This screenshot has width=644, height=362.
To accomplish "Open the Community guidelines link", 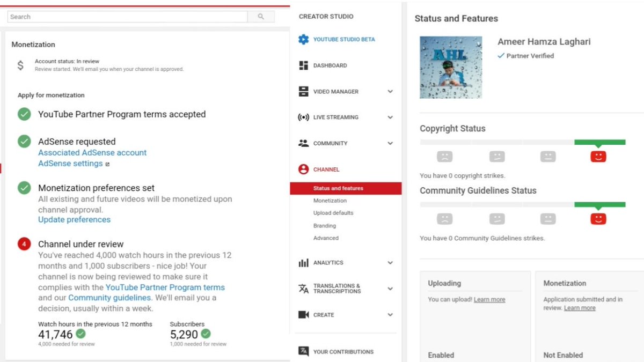I will [109, 298].
